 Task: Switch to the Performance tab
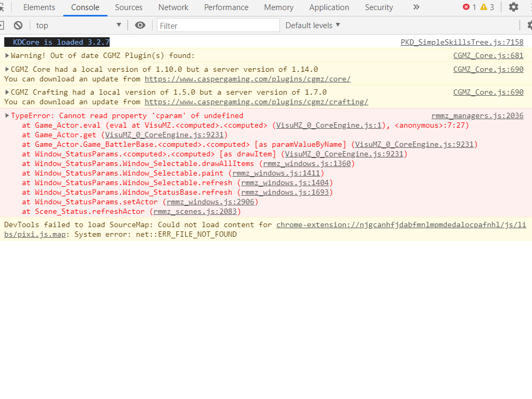(x=226, y=7)
